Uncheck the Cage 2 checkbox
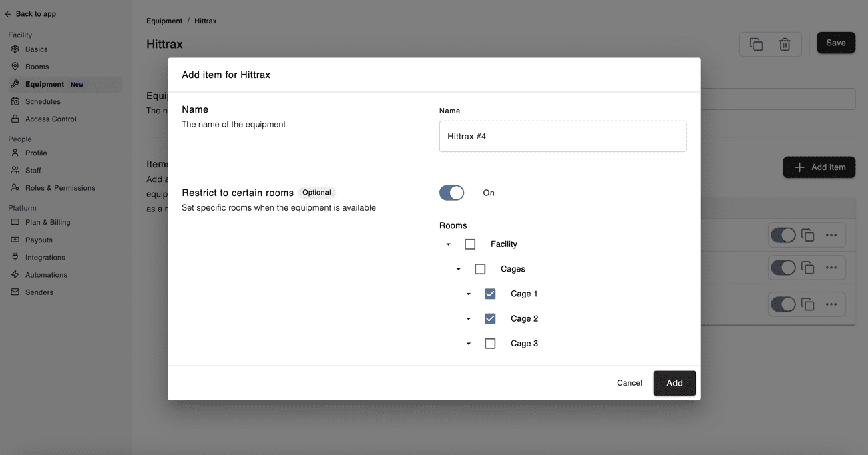This screenshot has height=455, width=868. pyautogui.click(x=490, y=318)
